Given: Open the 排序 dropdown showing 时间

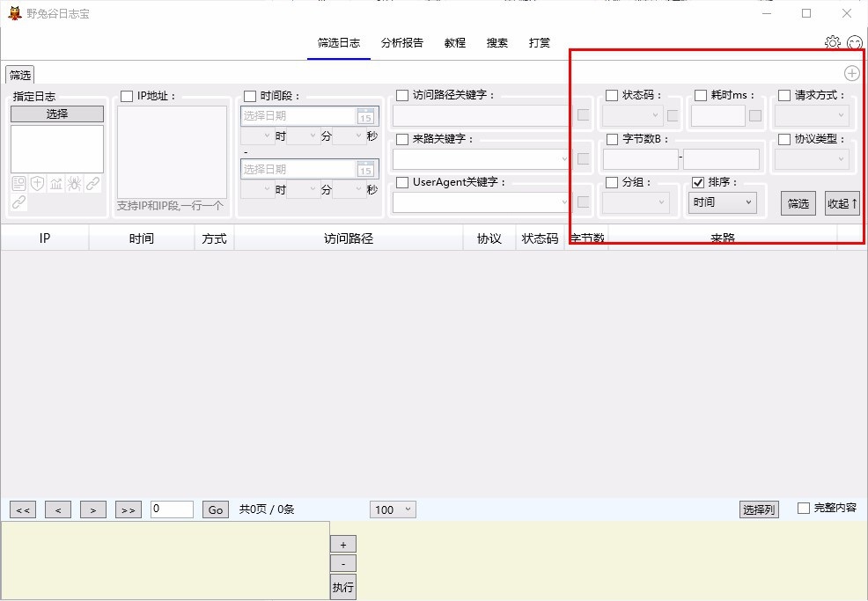Looking at the screenshot, I should [x=723, y=202].
